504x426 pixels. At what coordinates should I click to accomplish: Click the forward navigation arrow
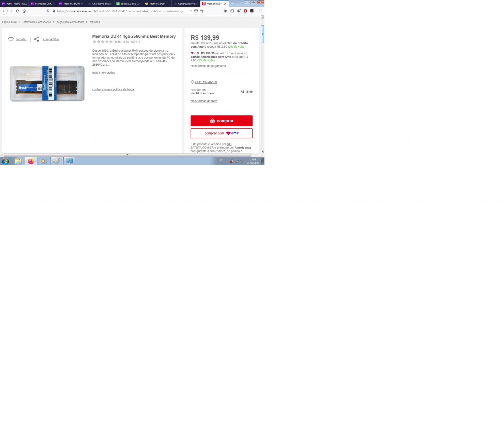pyautogui.click(x=11, y=11)
